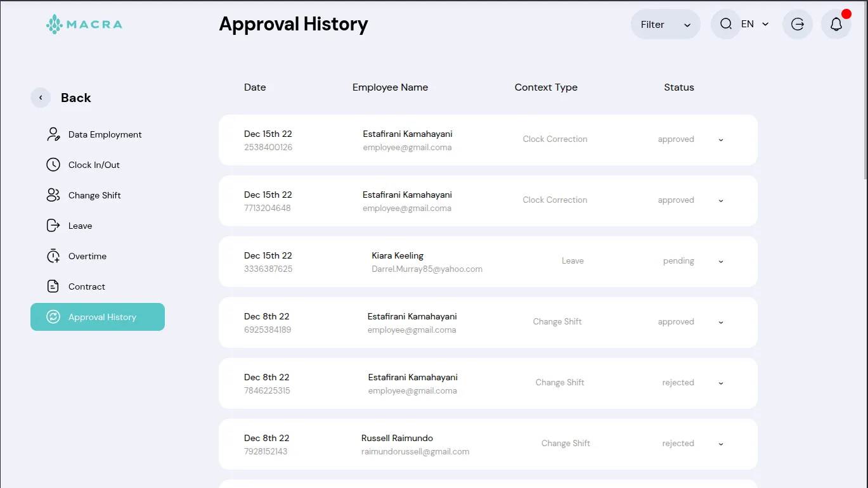Expand Russell Raimundo's rejected row
Viewport: 868px width, 488px height.
tap(721, 444)
